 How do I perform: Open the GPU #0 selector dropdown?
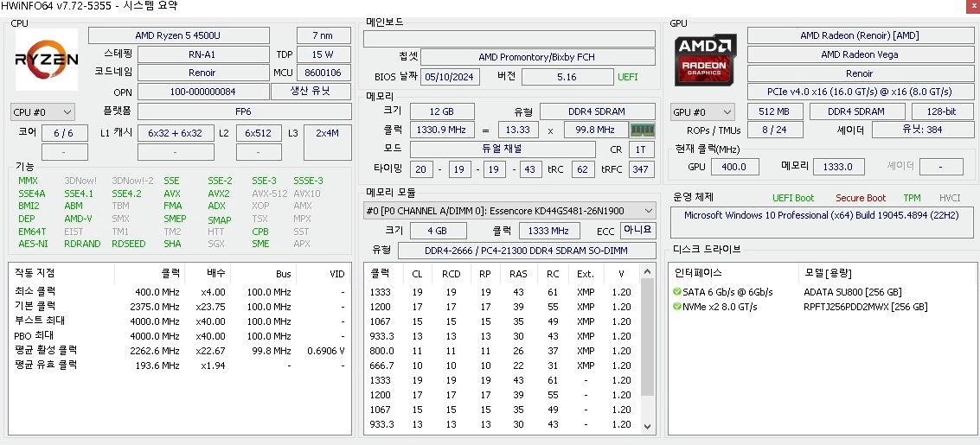point(702,112)
